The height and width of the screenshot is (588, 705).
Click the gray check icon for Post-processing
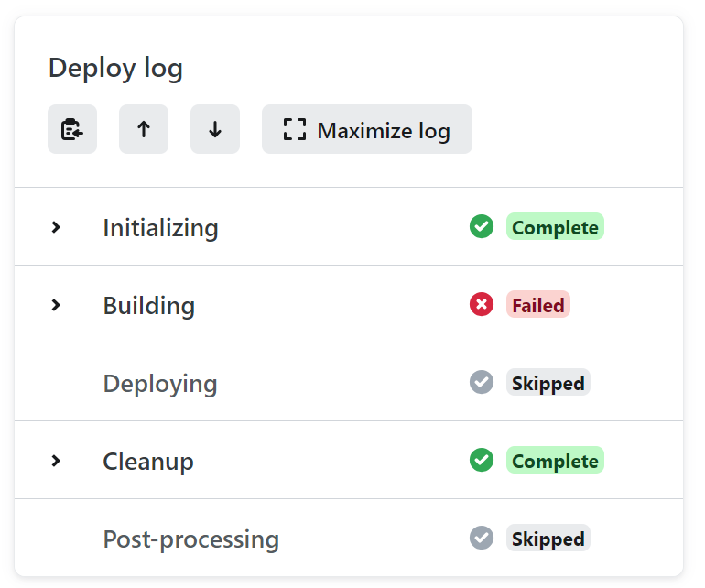click(x=482, y=538)
